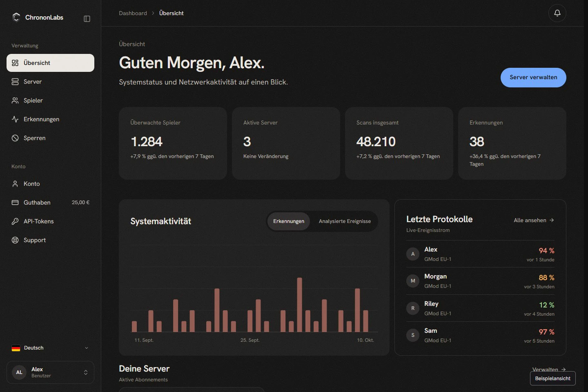Click the Server stack icon in sidebar
The width and height of the screenshot is (588, 392).
tap(15, 82)
